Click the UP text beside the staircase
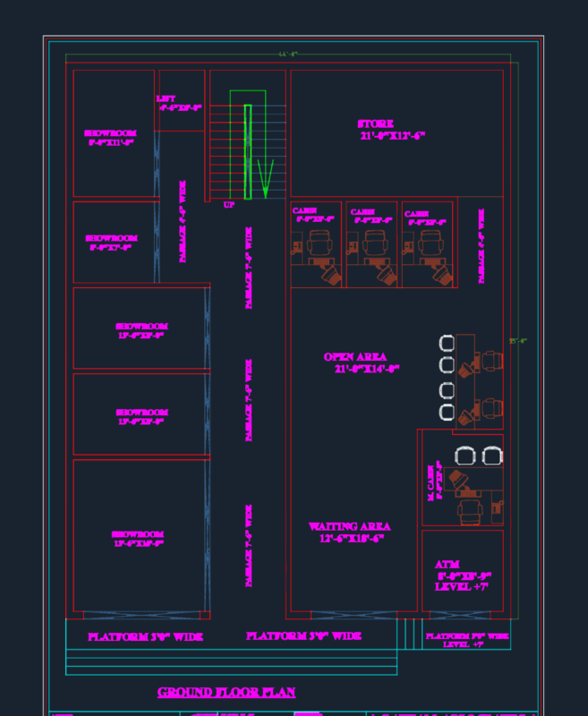Screen dimensions: 588x716 pos(229,205)
